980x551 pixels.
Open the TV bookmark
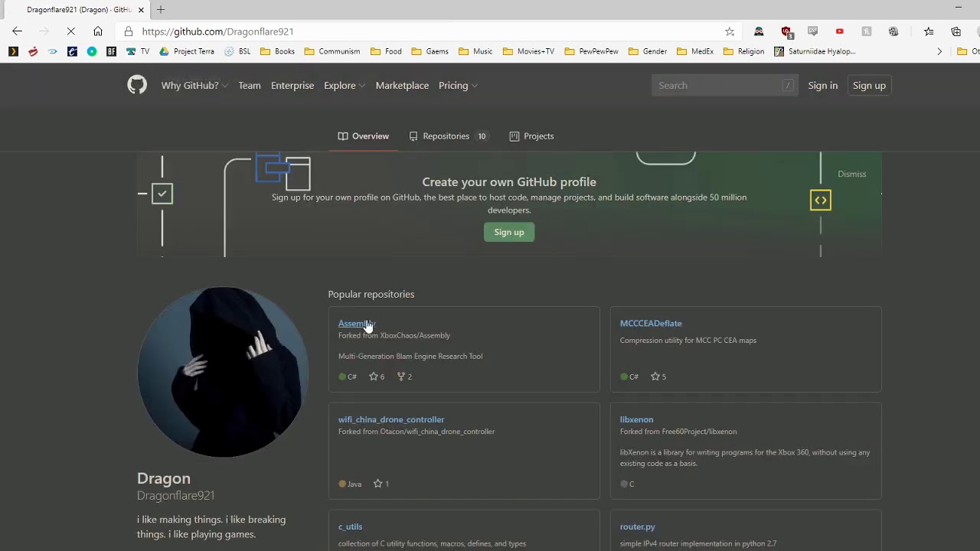(138, 51)
